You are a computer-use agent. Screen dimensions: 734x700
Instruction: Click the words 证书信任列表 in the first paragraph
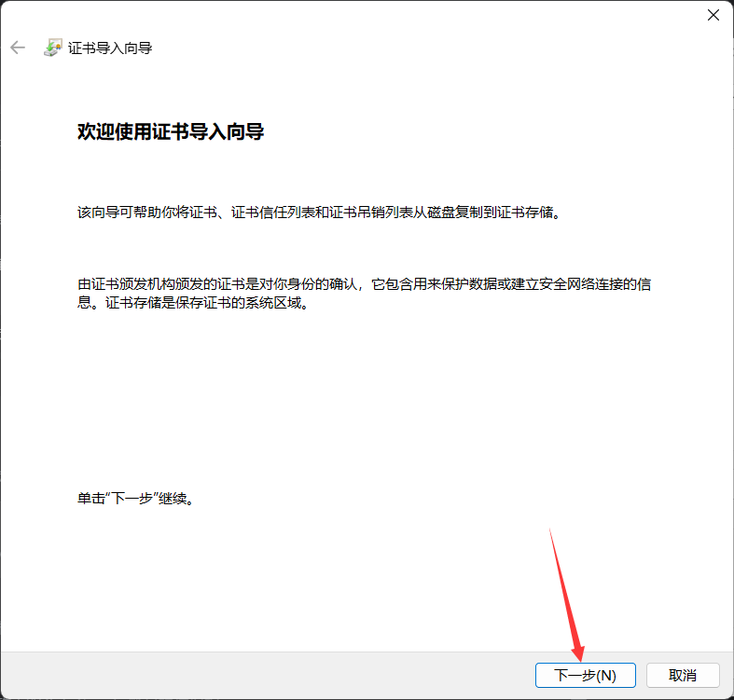tap(263, 213)
